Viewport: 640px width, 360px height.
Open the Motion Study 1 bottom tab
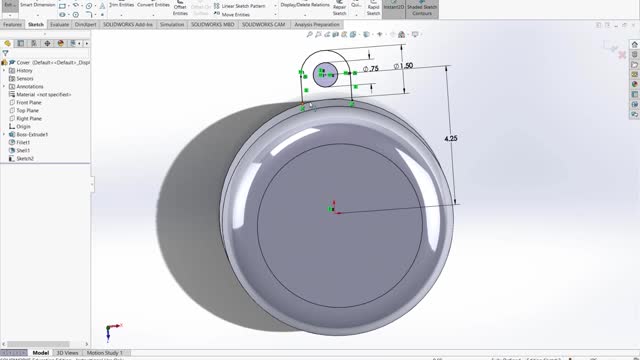click(104, 353)
